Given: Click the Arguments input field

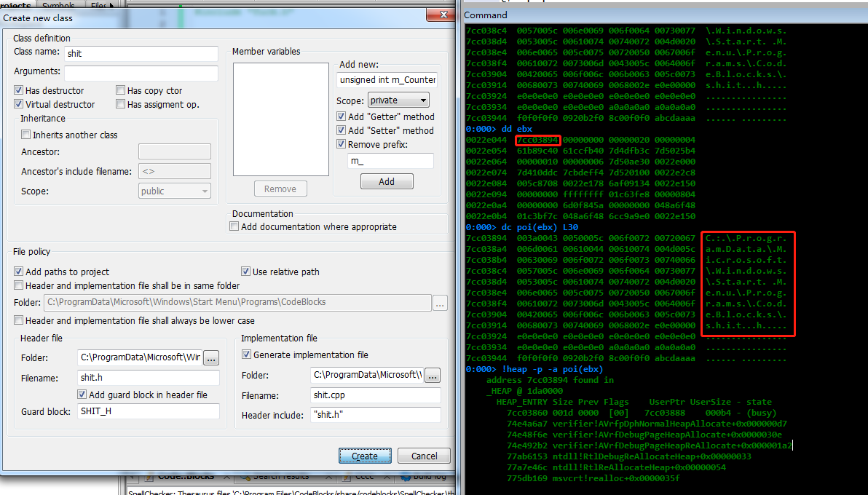Looking at the screenshot, I should pyautogui.click(x=141, y=73).
